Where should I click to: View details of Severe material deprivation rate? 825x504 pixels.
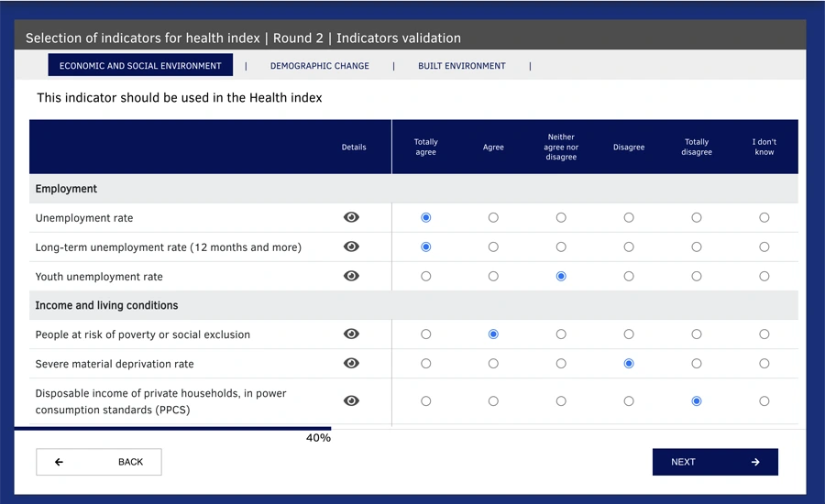pyautogui.click(x=351, y=364)
